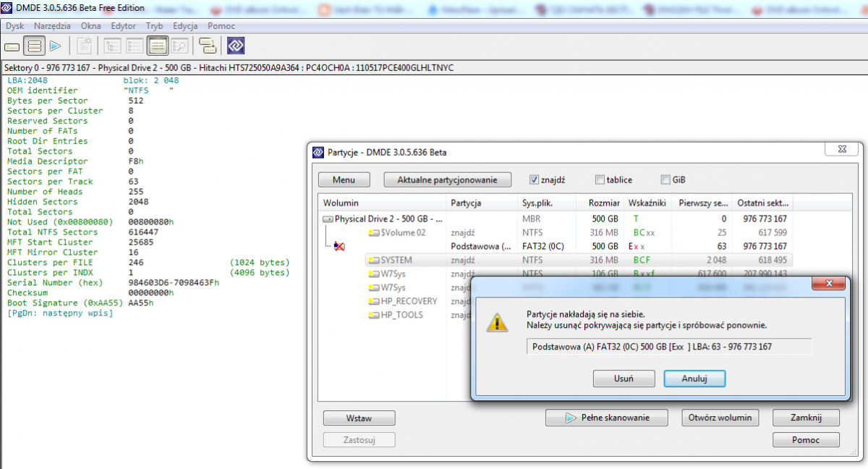Click the Menu button in Partycje window
This screenshot has height=469, width=868.
[x=344, y=179]
